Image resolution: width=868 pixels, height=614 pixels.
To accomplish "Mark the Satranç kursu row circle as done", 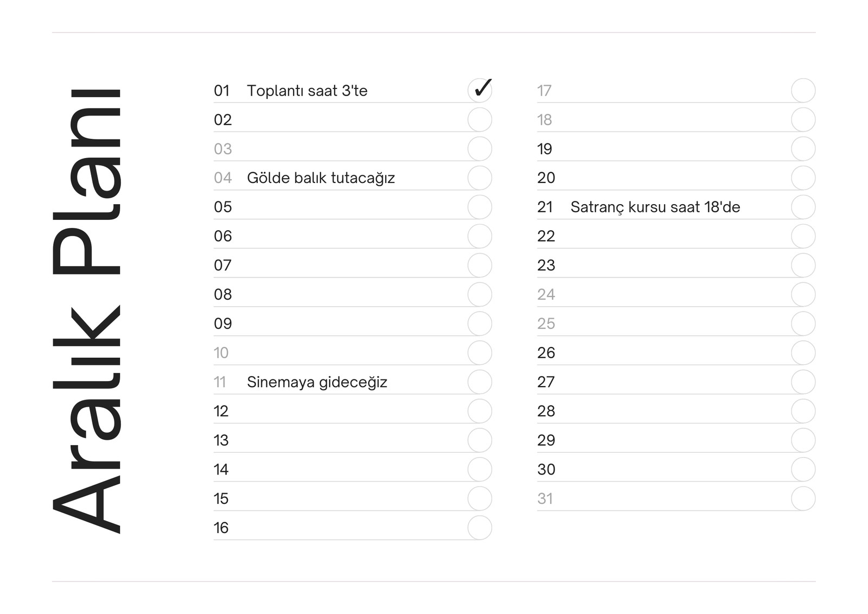I will pos(803,207).
